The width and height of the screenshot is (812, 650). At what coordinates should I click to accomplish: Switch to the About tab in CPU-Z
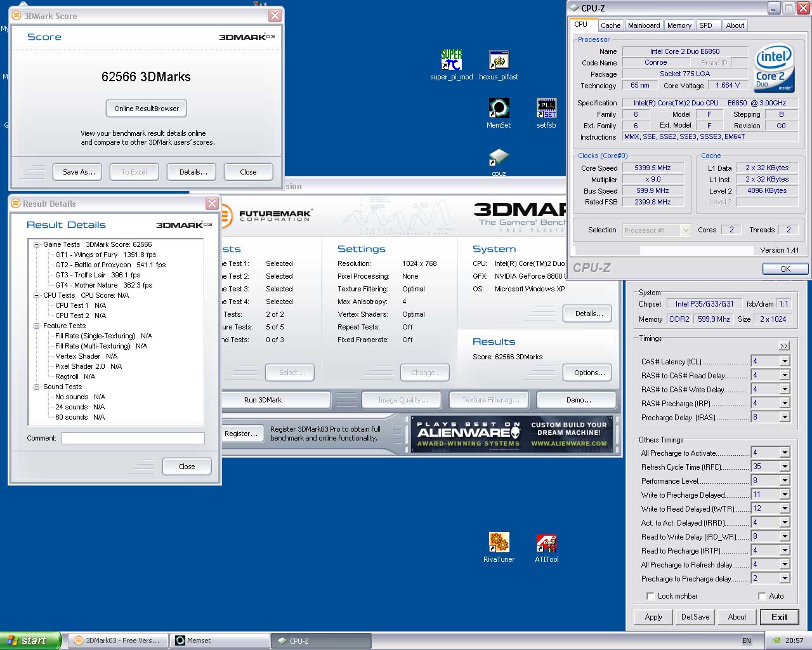pos(735,25)
